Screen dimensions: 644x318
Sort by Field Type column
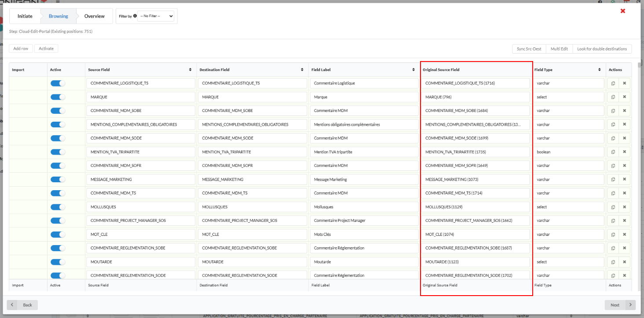(599, 70)
